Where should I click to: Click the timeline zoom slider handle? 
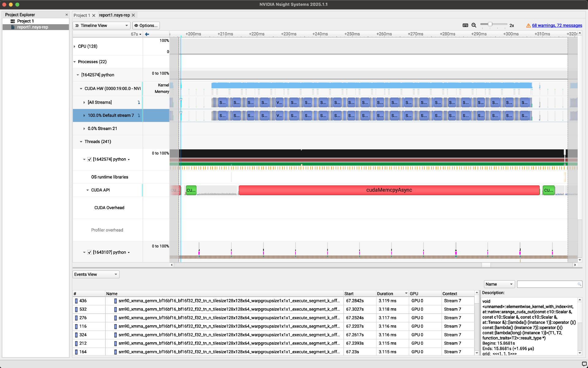click(x=490, y=24)
